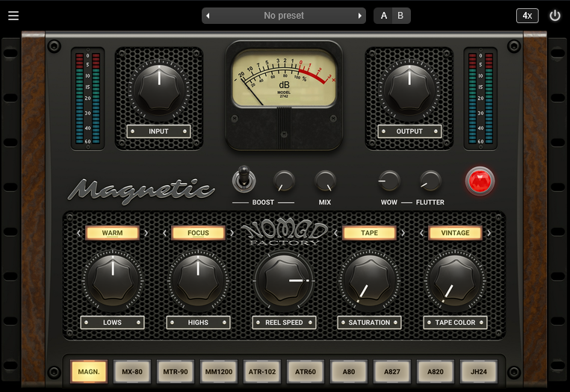The height and width of the screenshot is (392, 570).
Task: Open the hamburger menu
Action: (13, 16)
